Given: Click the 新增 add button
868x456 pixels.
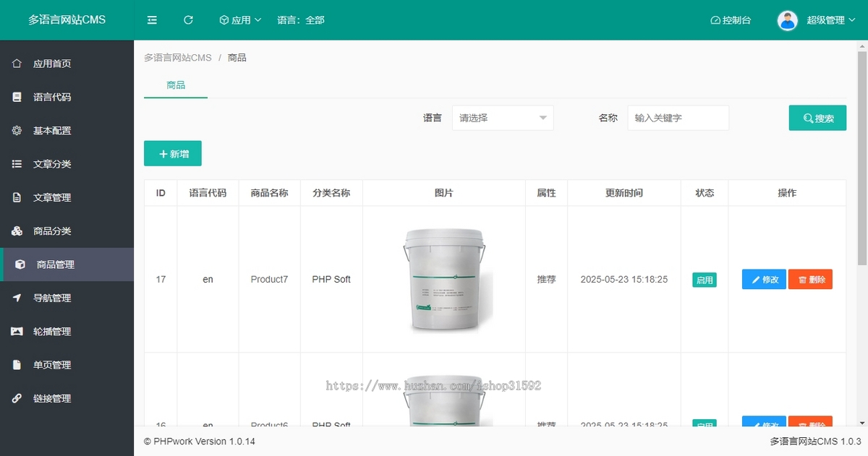Looking at the screenshot, I should click(173, 153).
